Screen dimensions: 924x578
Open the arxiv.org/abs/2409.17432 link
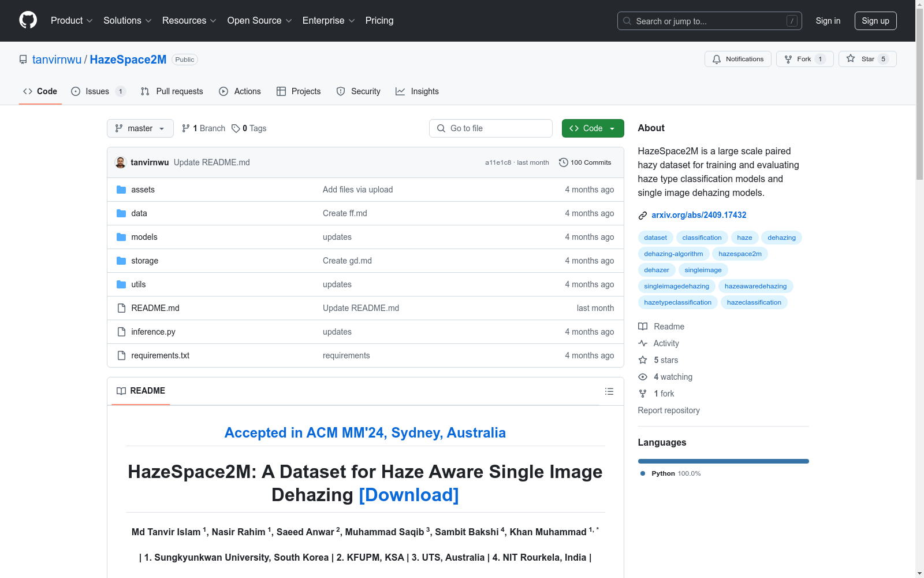(699, 215)
